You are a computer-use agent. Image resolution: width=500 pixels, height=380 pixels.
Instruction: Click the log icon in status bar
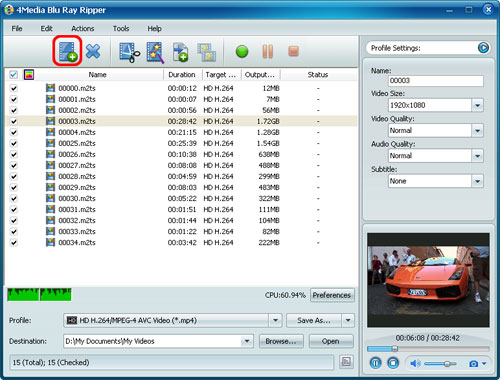[346, 362]
